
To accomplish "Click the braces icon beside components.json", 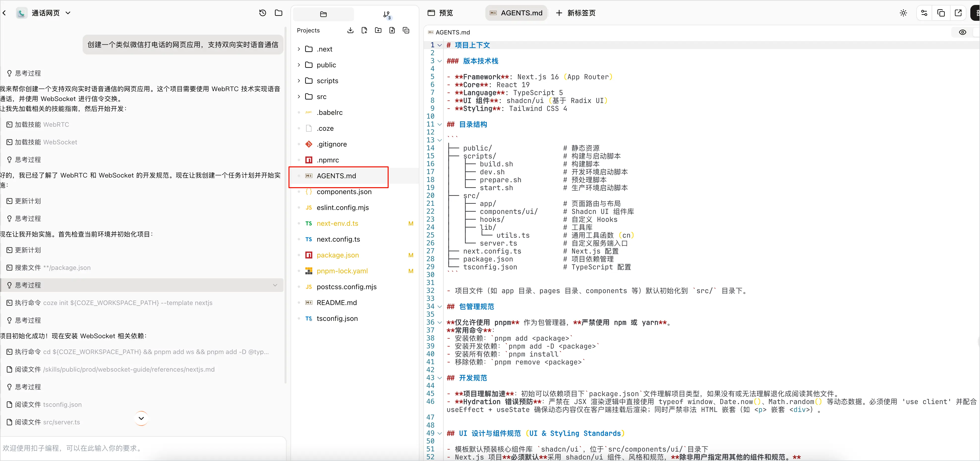I will tap(309, 192).
